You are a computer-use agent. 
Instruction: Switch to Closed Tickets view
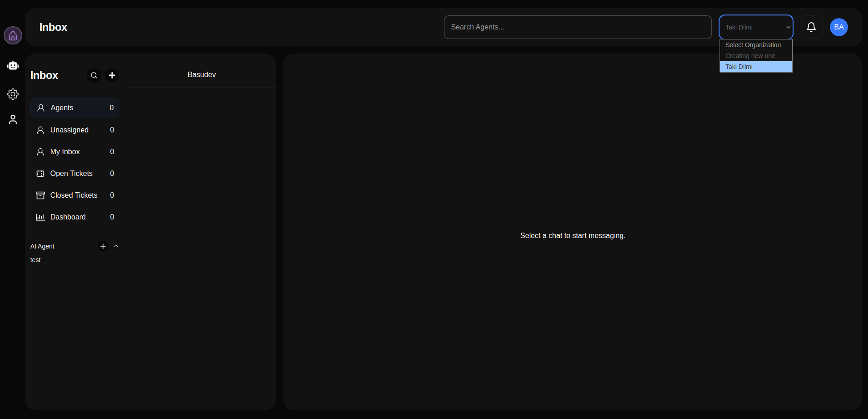click(74, 195)
